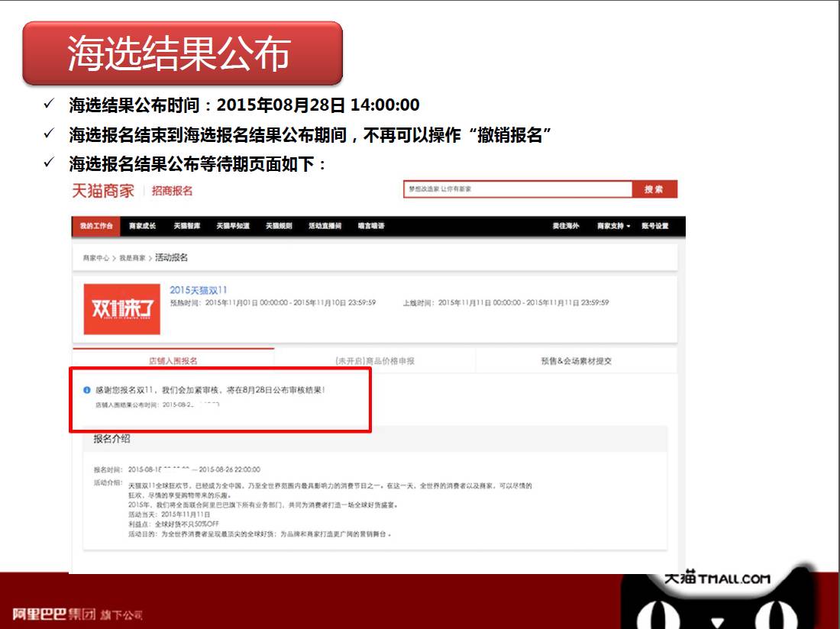Switch to the 预售&会场素材提交 tab
This screenshot has width=840, height=629.
tap(577, 361)
